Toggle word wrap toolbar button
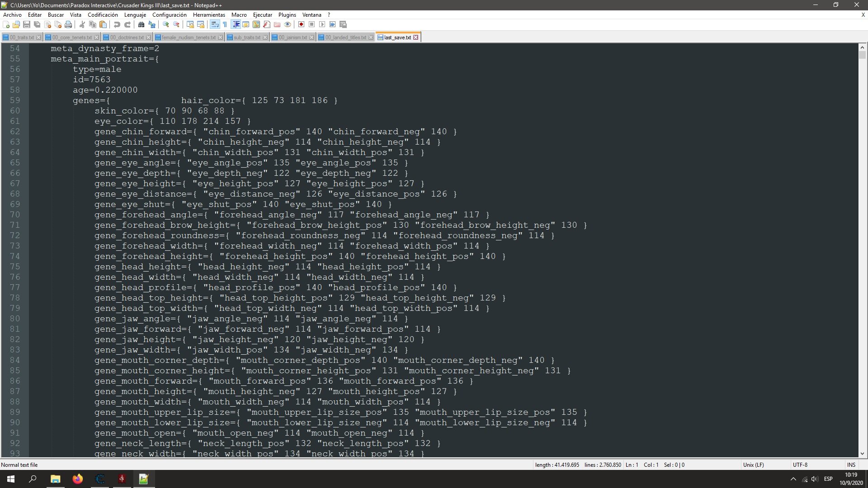This screenshot has width=868, height=488. tap(215, 24)
